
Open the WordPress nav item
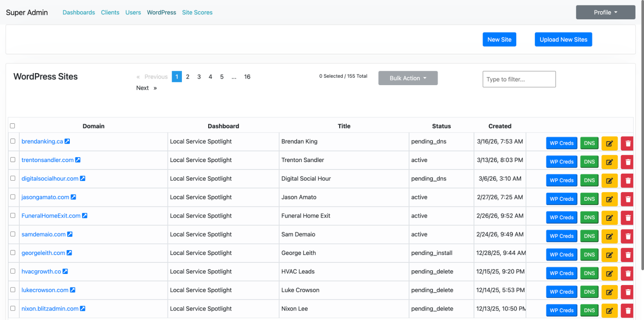point(161,12)
